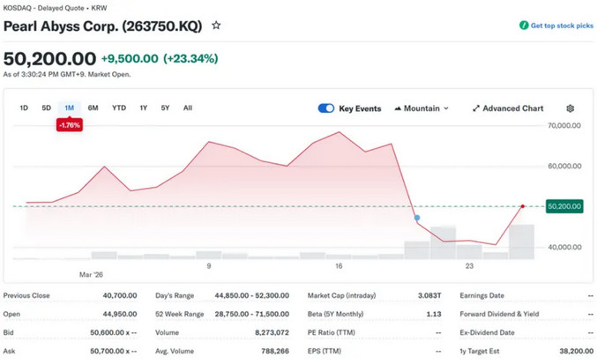Click the Advanced Chart expand arrows icon
Image resolution: width=597 pixels, height=364 pixels.
point(476,108)
